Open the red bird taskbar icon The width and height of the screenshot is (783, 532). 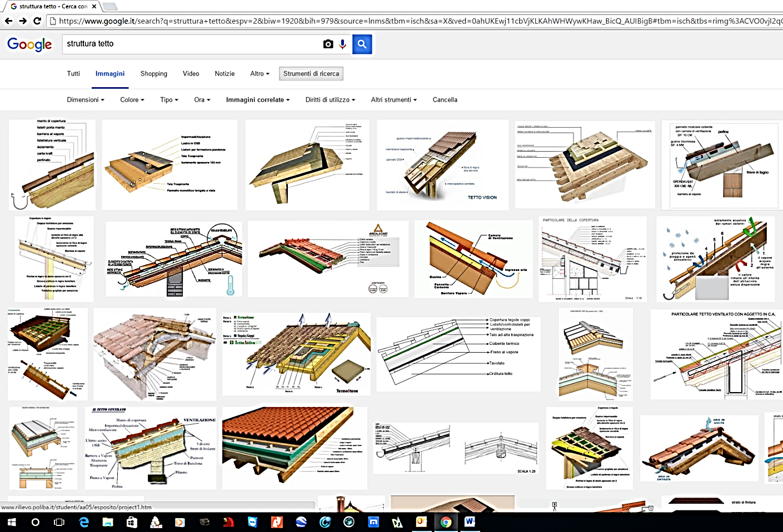(x=228, y=522)
